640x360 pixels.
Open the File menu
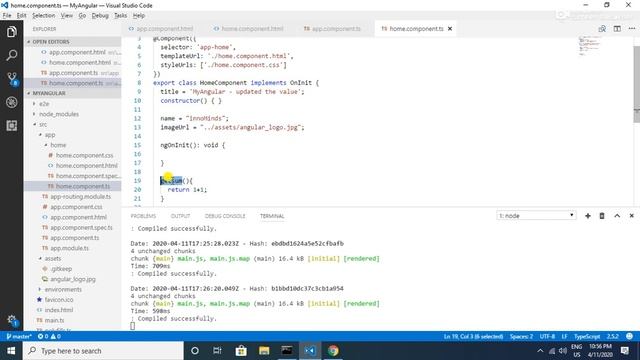click(x=7, y=16)
